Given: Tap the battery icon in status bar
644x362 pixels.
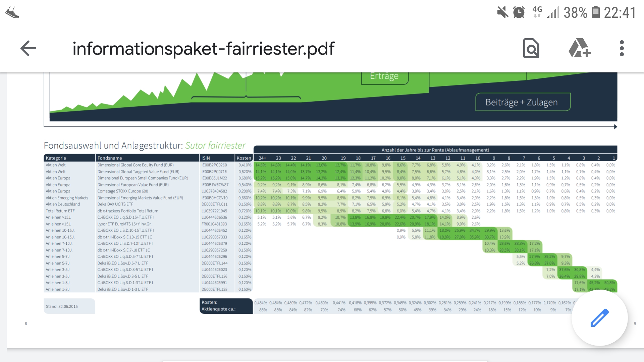Looking at the screenshot, I should (x=595, y=12).
